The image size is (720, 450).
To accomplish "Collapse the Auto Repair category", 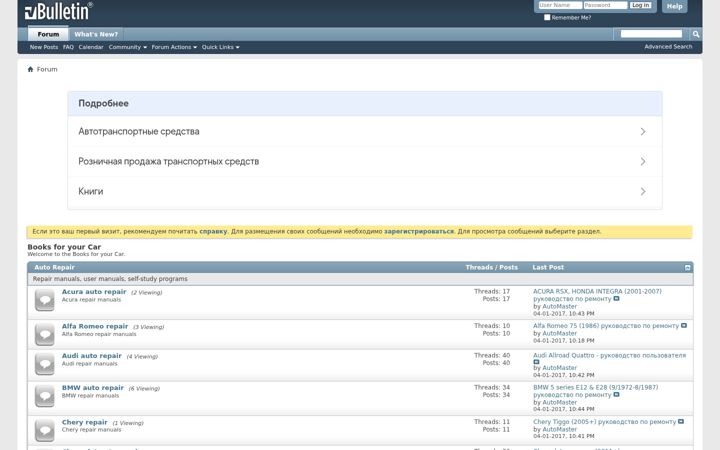I will (x=687, y=268).
